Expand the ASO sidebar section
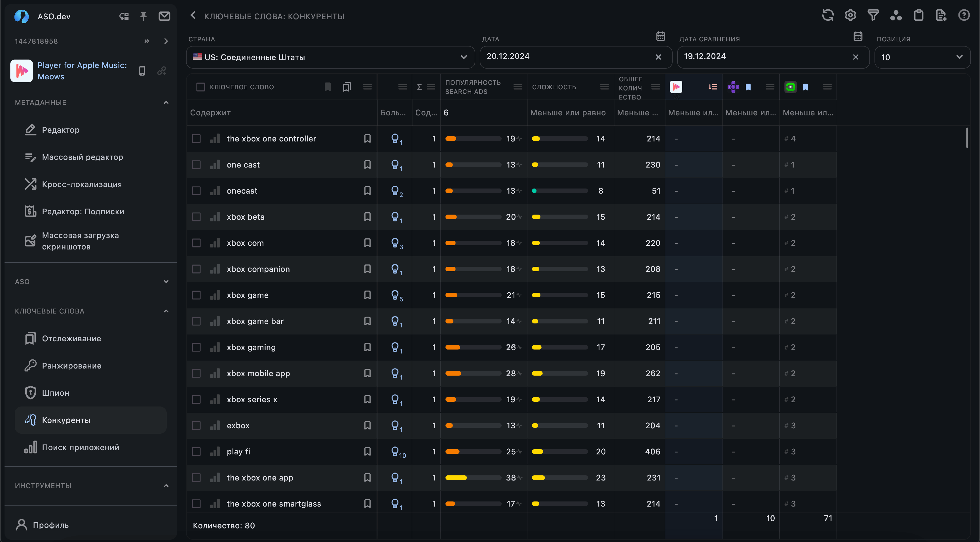The image size is (980, 542). (166, 281)
